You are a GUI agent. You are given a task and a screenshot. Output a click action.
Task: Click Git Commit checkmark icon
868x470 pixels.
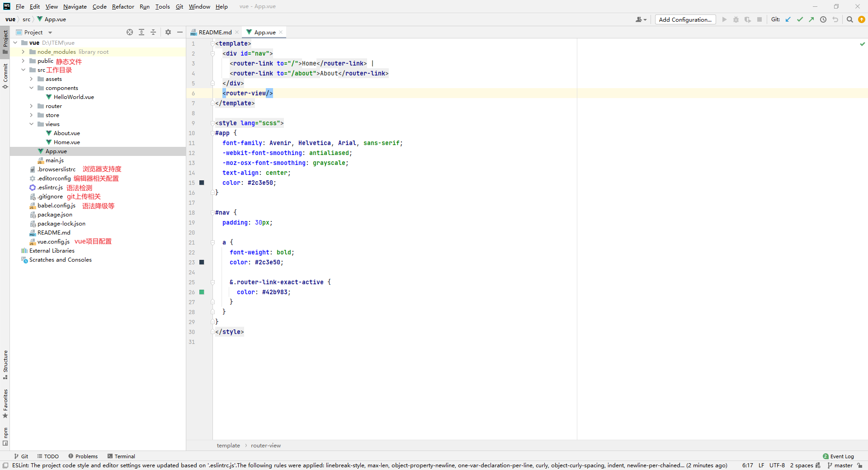click(800, 19)
